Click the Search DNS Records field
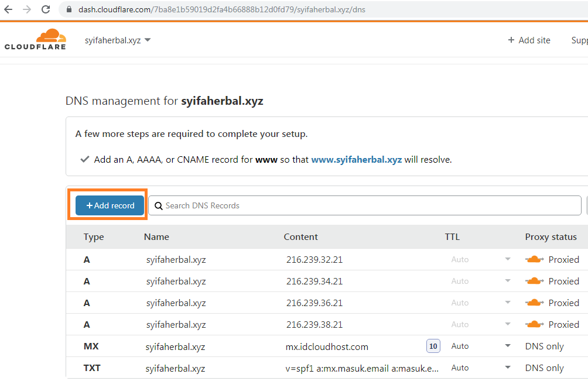Viewport: 588px width, 381px height. click(x=364, y=205)
